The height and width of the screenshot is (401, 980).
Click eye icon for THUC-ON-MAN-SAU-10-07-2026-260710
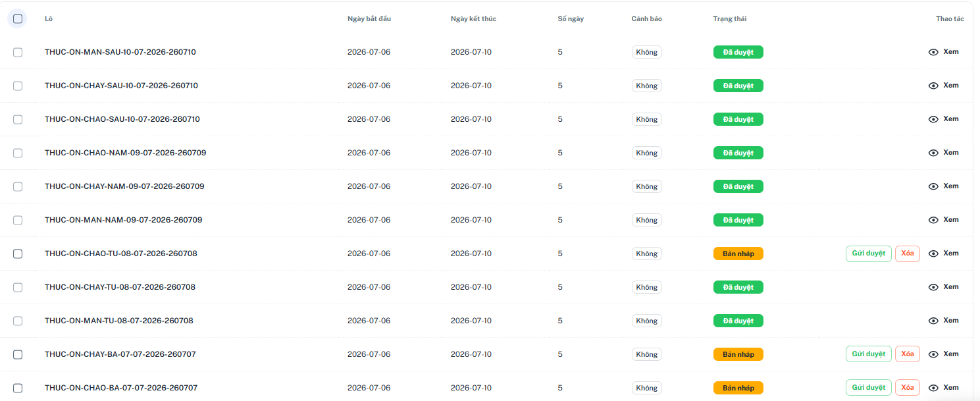pyautogui.click(x=933, y=52)
